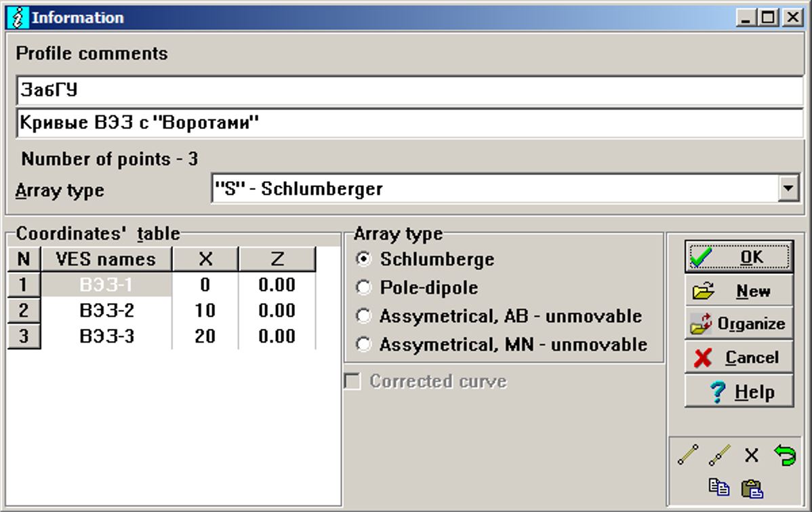Confirm with the OK button
Image resolution: width=812 pixels, height=512 pixels.
coord(739,256)
